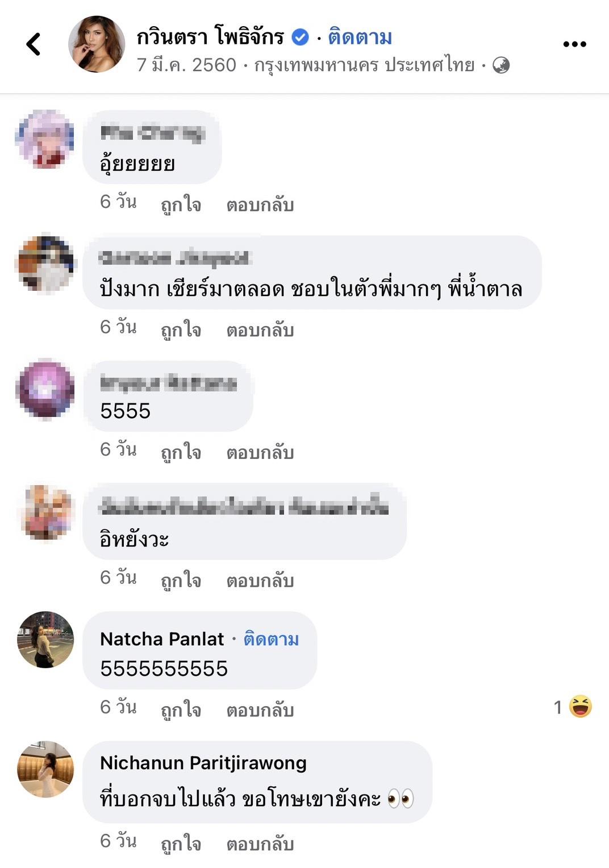Open the Nichanun Paritjirawong name link
Screen dimensions: 609x868
click(203, 763)
